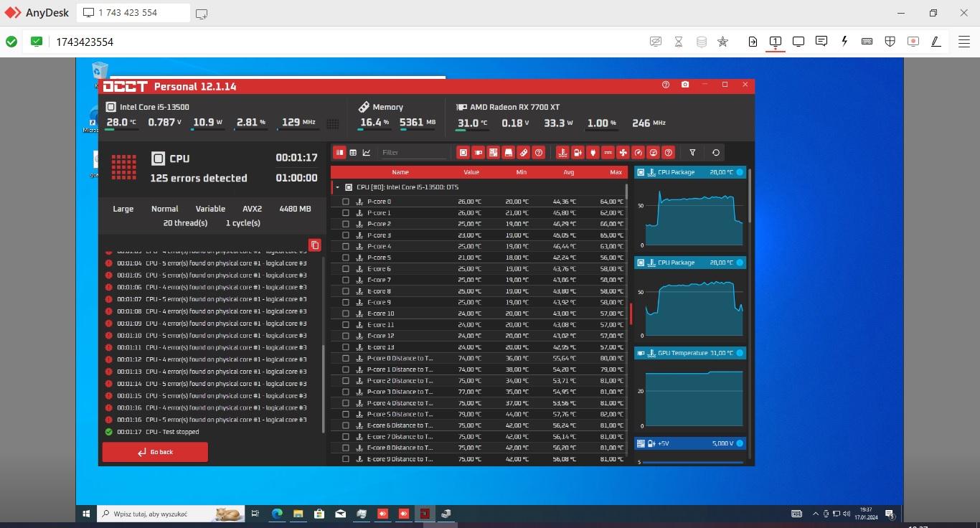This screenshot has width=980, height=528.
Task: Switch to table grid view icon
Action: pyautogui.click(x=353, y=153)
